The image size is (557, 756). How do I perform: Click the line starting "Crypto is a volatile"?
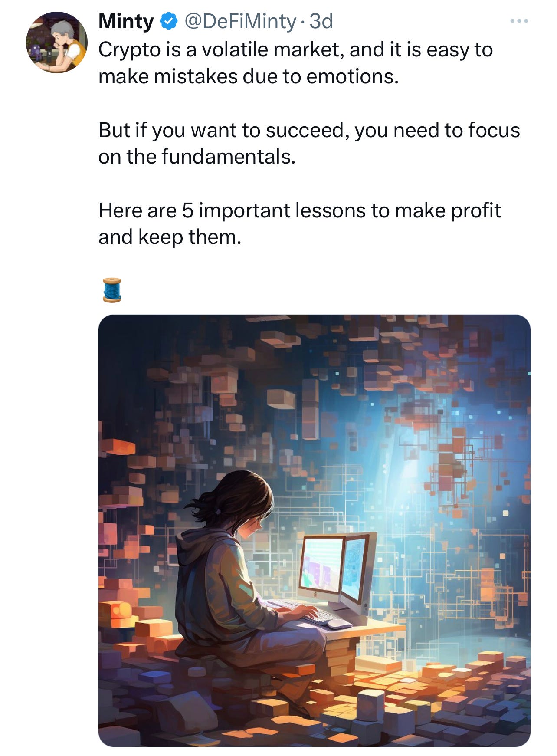pos(295,50)
